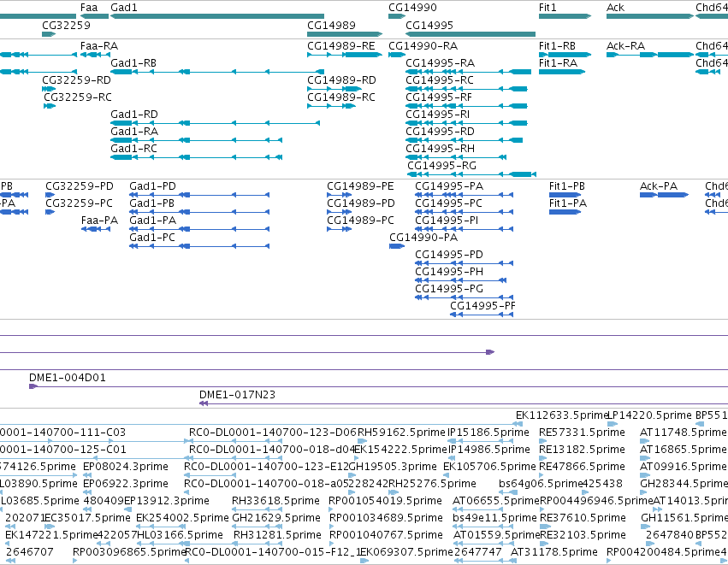Image resolution: width=728 pixels, height=565 pixels.
Task: Select the CG32259 gene label
Action: [x=66, y=25]
